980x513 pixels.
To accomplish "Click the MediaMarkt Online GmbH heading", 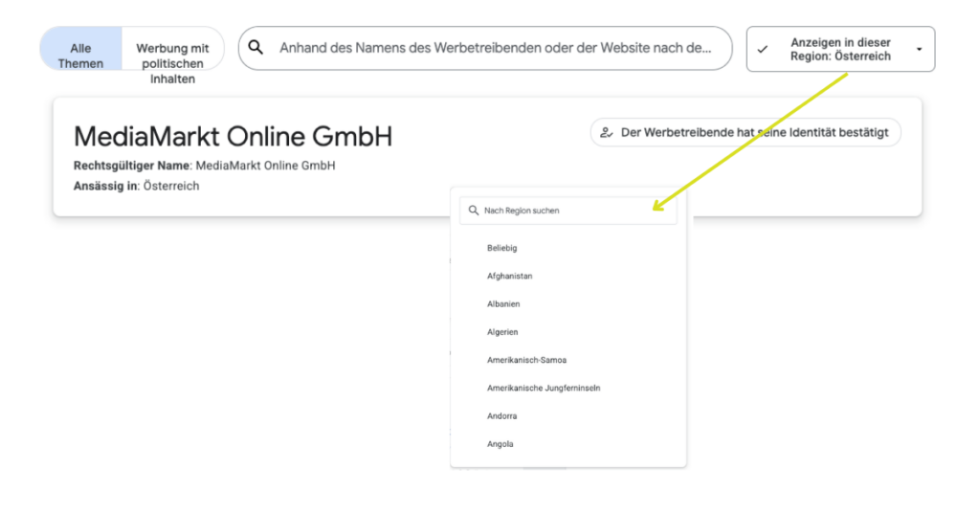I will tap(234, 136).
